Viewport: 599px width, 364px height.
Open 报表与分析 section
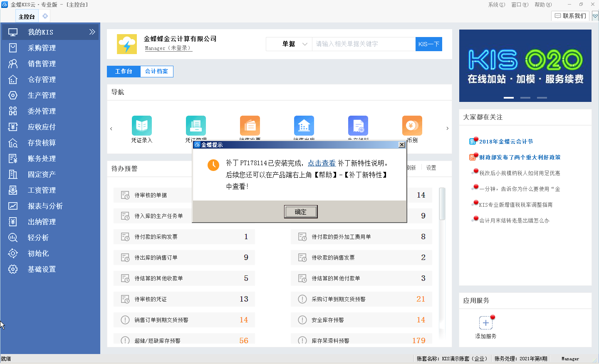(50, 206)
